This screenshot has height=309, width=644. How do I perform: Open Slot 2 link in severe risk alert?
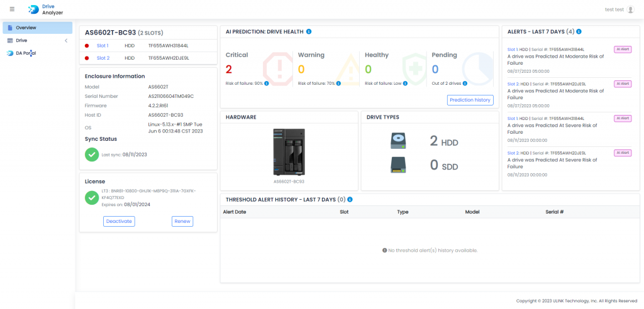tap(513, 153)
